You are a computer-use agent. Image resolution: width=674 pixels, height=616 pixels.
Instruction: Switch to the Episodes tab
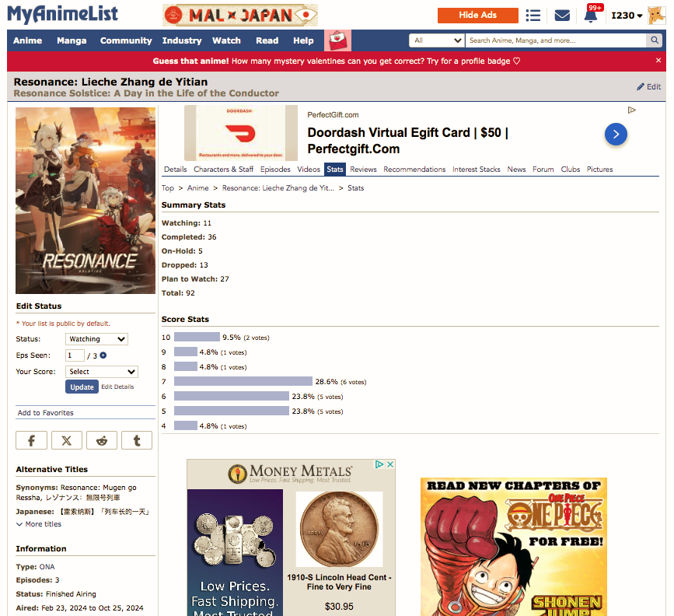[275, 170]
